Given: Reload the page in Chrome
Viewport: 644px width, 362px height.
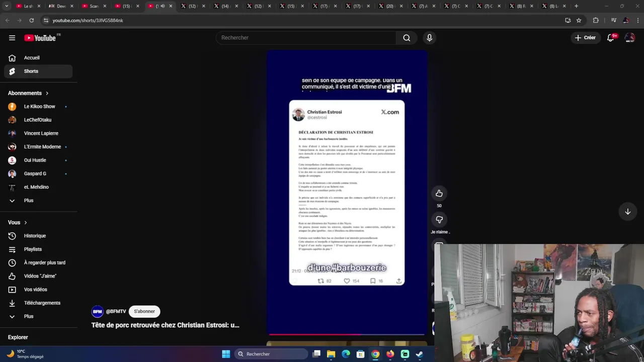Looking at the screenshot, I should (31, 20).
